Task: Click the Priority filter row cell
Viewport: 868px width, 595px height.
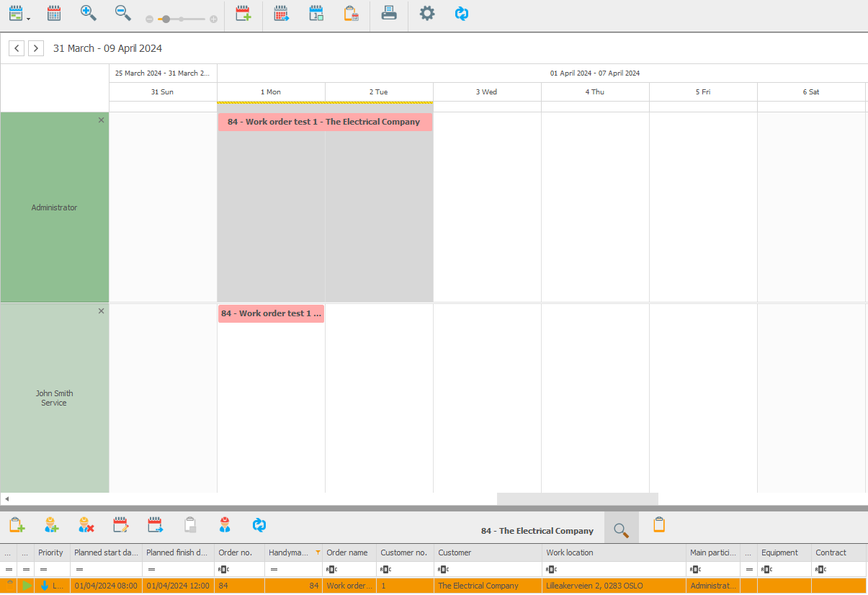Action: (52, 569)
